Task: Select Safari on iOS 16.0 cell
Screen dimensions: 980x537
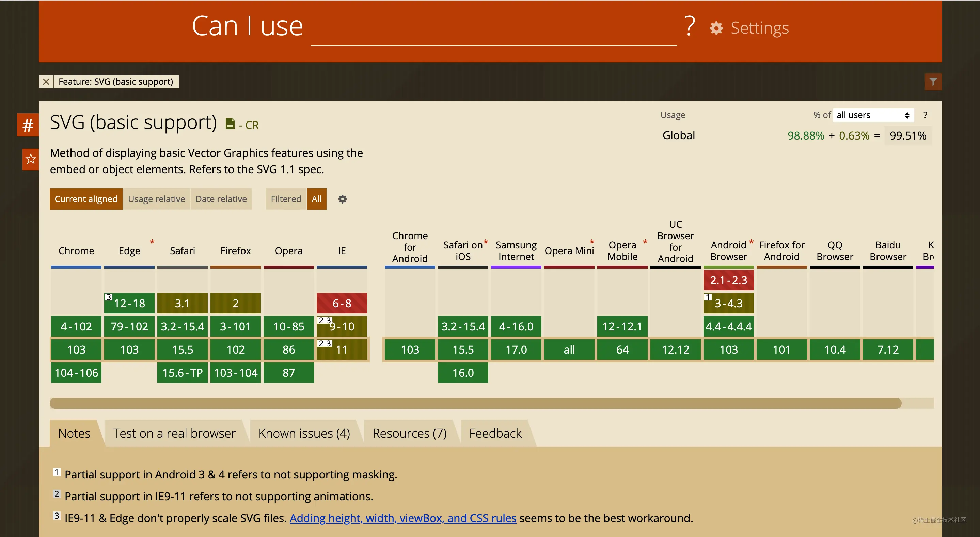Action: pyautogui.click(x=463, y=373)
